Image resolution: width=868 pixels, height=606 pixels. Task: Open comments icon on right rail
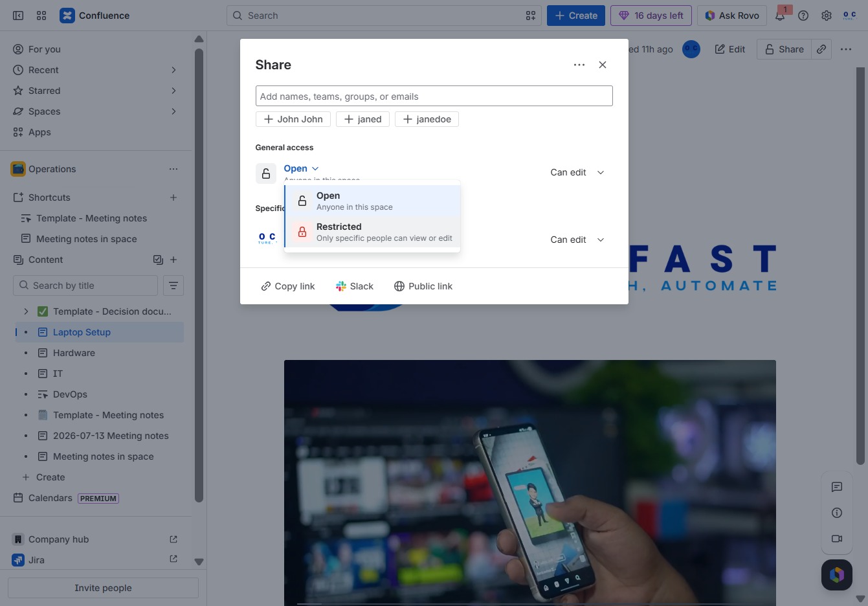point(837,487)
